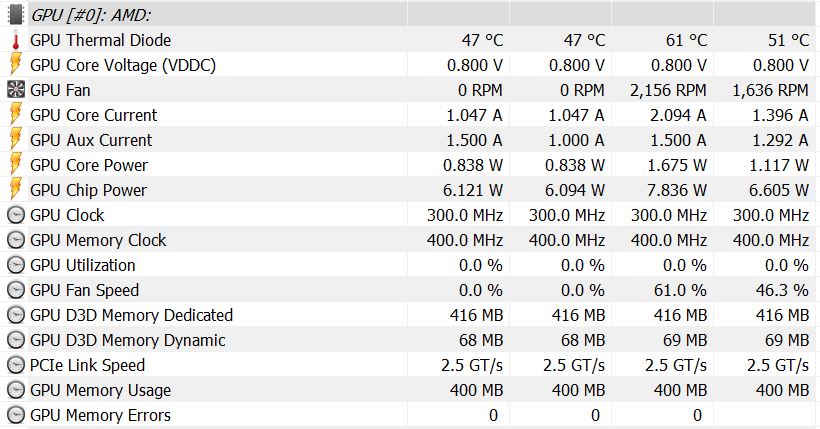820x429 pixels.
Task: Select the GPU Core Power sensor row
Action: (89, 165)
